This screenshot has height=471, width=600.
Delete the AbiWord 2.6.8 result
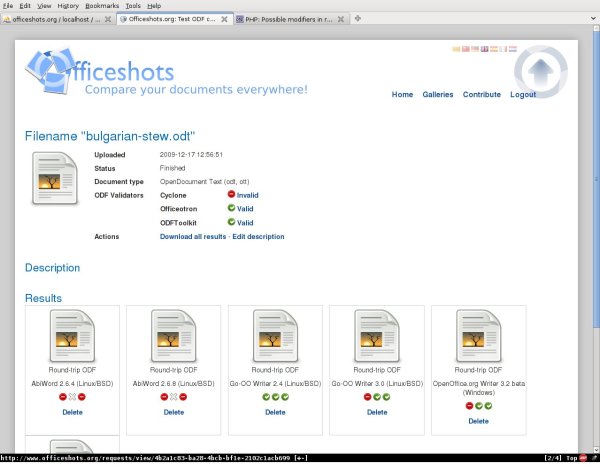click(174, 412)
